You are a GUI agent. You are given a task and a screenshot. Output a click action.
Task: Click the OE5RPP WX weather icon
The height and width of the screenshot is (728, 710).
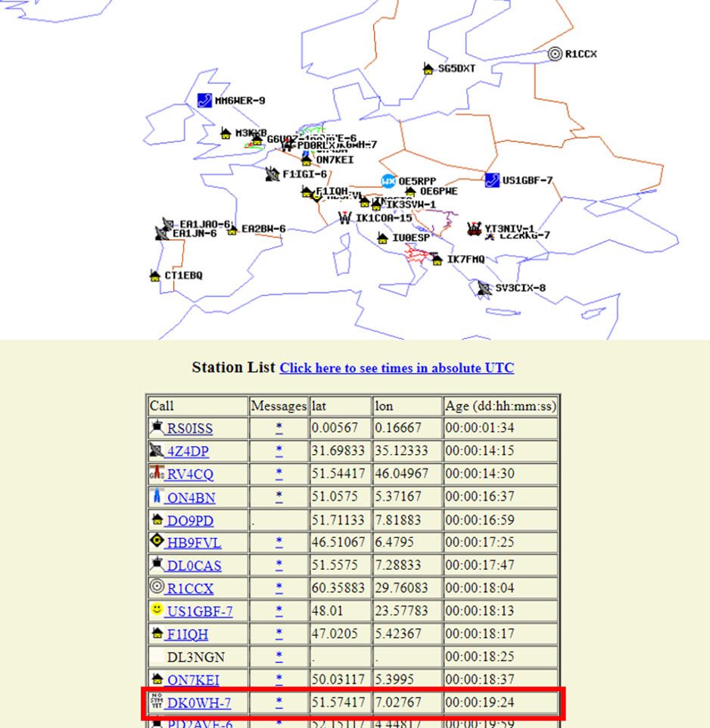click(x=388, y=181)
